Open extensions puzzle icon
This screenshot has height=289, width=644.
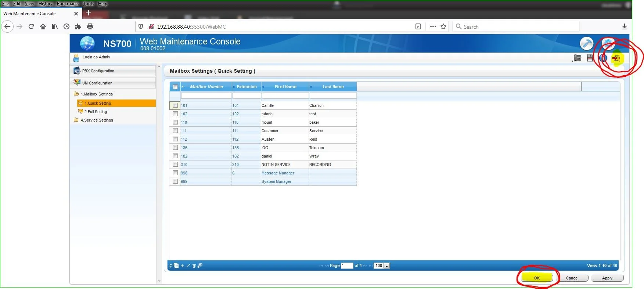point(78,26)
